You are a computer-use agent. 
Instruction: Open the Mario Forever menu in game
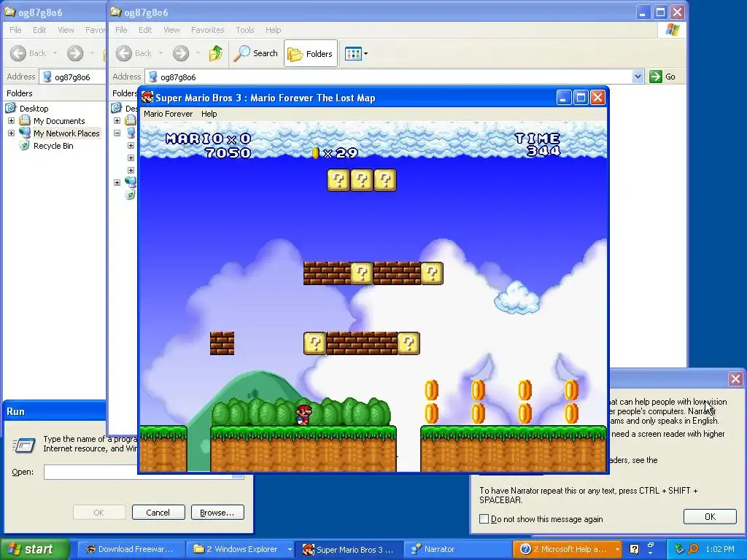click(169, 114)
